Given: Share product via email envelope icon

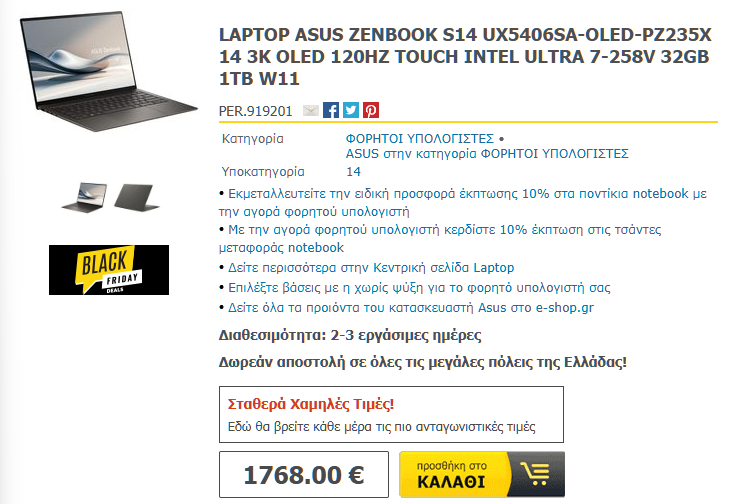Looking at the screenshot, I should (x=311, y=110).
